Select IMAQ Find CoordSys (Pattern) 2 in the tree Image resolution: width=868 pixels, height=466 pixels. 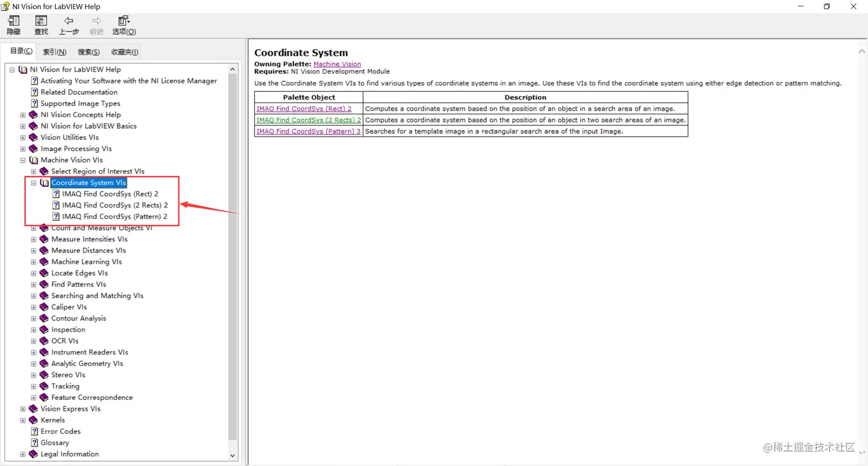115,217
